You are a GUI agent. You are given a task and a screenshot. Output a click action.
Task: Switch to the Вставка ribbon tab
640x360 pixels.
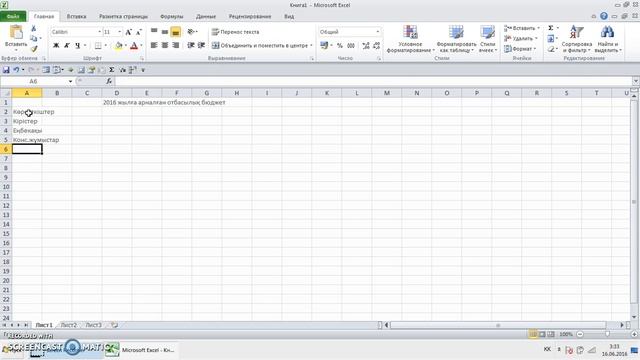coord(76,16)
